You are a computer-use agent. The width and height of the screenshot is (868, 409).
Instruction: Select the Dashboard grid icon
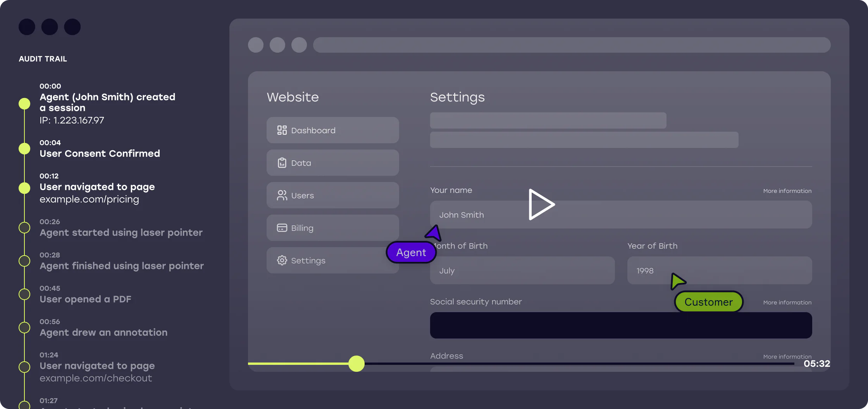pos(282,130)
